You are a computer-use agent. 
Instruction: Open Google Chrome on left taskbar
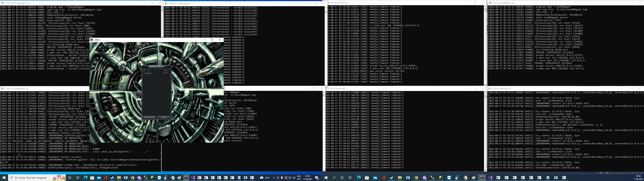tap(132, 178)
